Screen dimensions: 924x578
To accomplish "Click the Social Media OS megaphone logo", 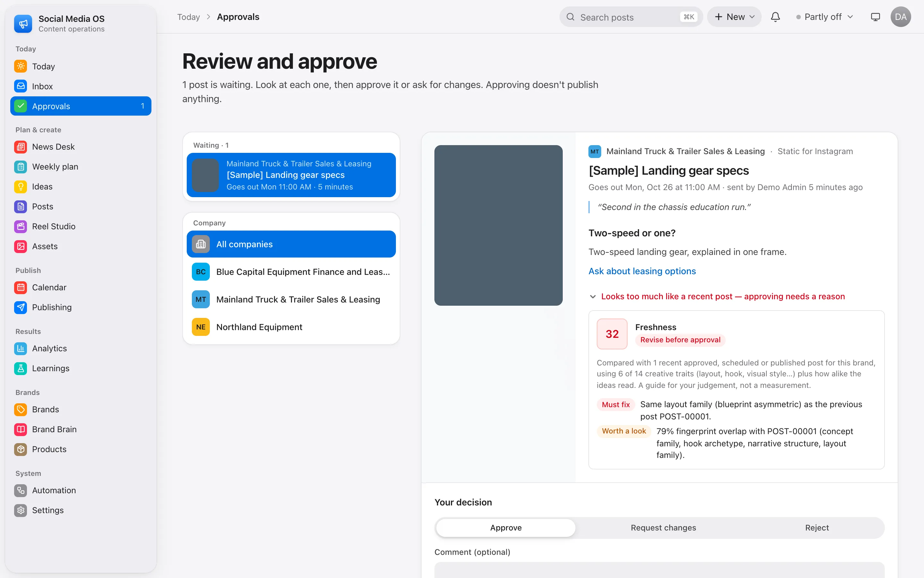I will [23, 24].
